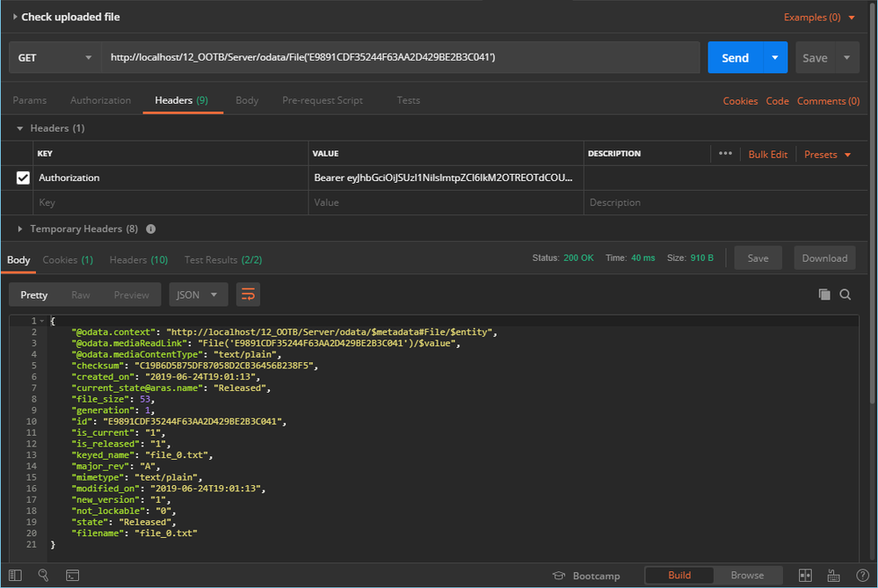Open search within response body
Screen dimensions: 878x588
pyautogui.click(x=845, y=294)
